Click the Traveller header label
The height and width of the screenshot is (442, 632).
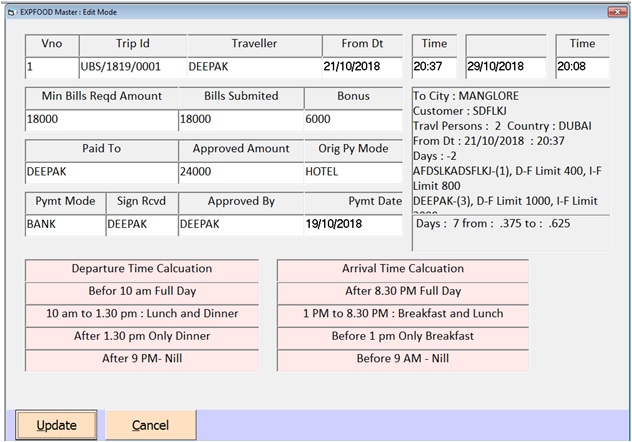click(x=254, y=44)
